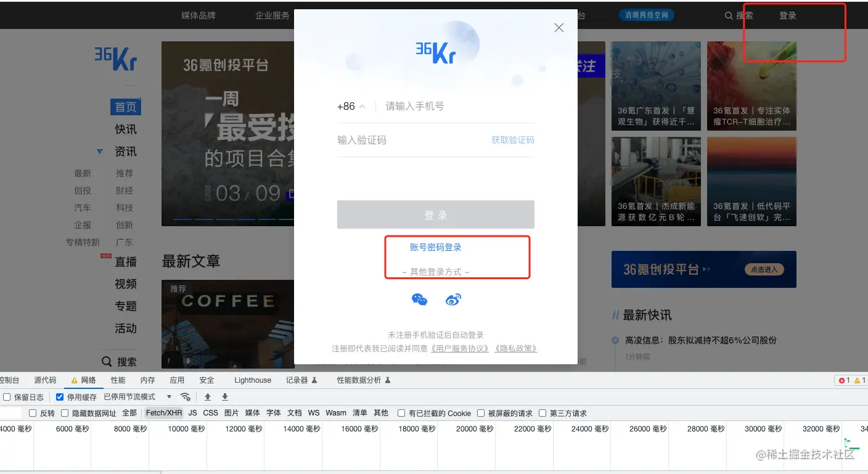Select 首页 in the left sidebar

click(126, 107)
